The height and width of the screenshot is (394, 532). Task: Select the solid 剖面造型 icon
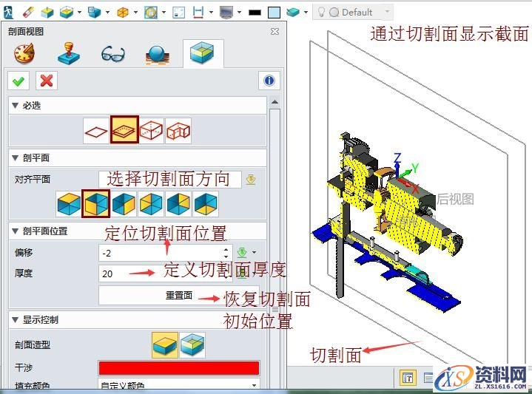pos(165,344)
